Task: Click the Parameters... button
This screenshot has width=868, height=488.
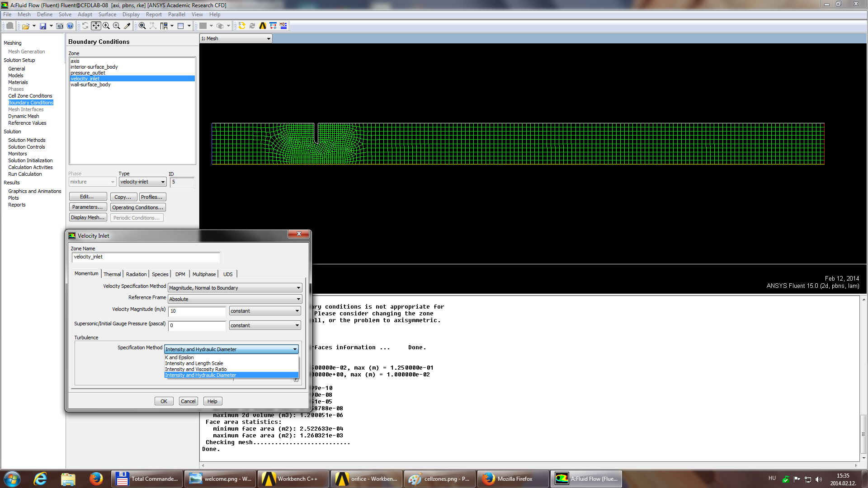Action: tap(88, 207)
